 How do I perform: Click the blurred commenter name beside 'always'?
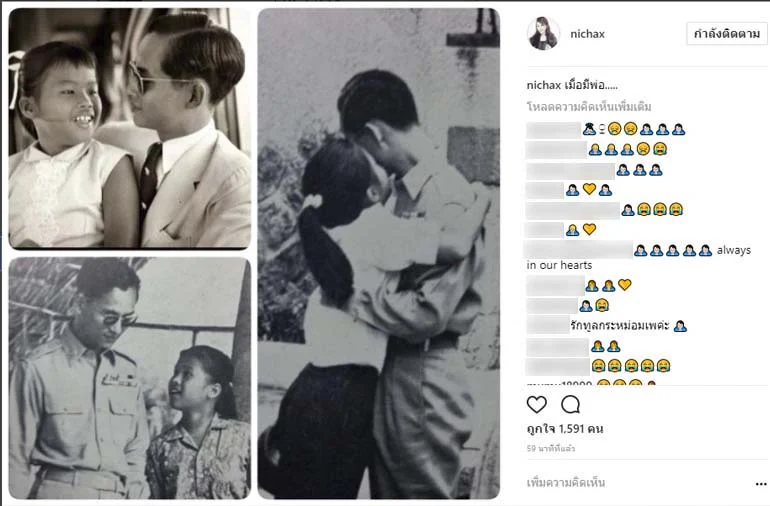pos(578,250)
